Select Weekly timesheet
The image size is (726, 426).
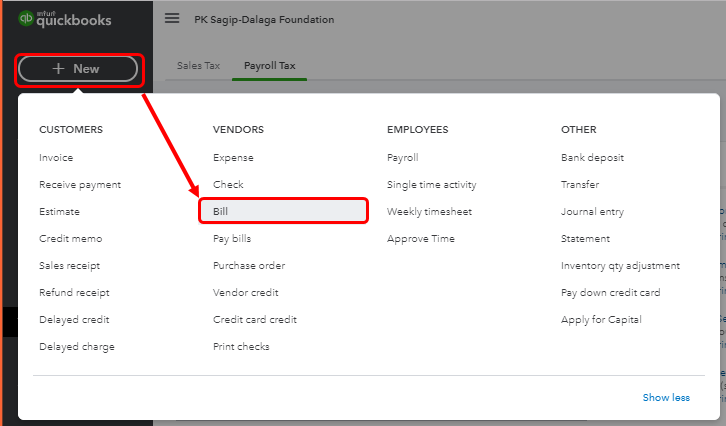point(429,212)
